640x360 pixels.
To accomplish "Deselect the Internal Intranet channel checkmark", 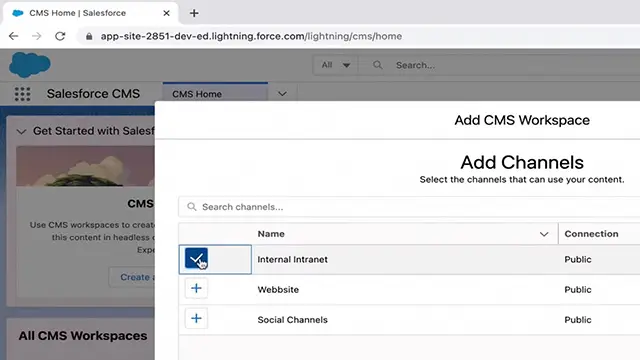I will coord(196,258).
